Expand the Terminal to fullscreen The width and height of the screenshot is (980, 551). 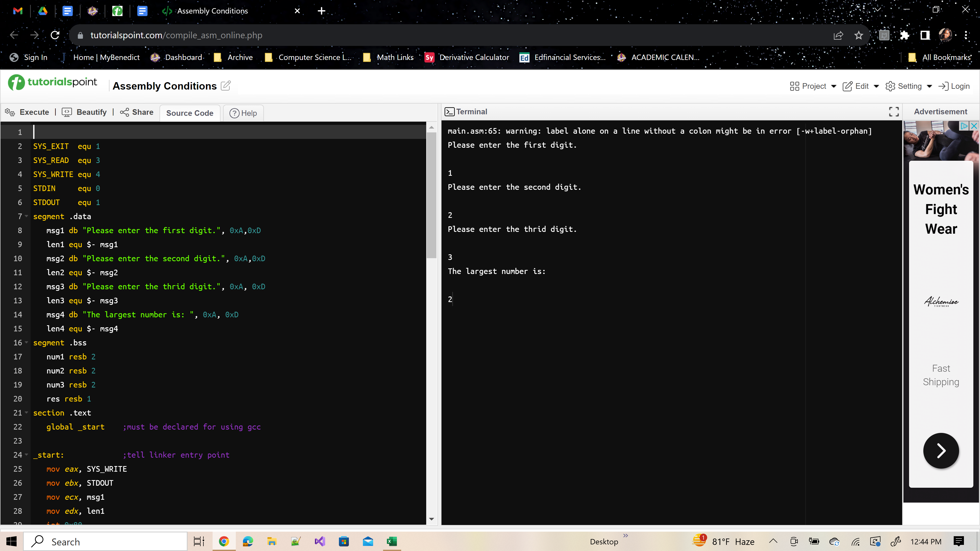(x=894, y=111)
